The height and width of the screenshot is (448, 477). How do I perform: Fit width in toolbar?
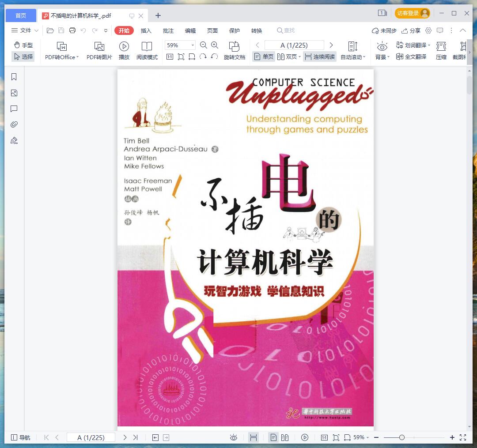(x=192, y=57)
